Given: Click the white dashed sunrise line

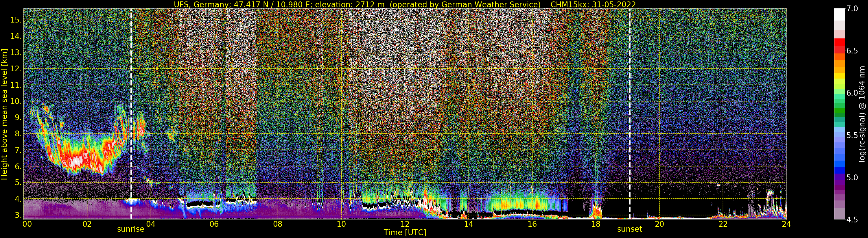Looking at the screenshot, I should 131,114.
